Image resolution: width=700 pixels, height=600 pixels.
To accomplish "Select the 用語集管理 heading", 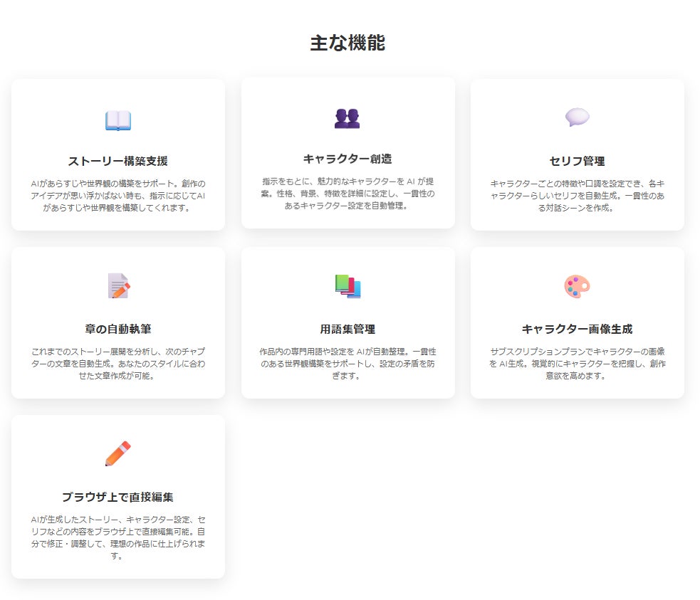I will pos(348,329).
